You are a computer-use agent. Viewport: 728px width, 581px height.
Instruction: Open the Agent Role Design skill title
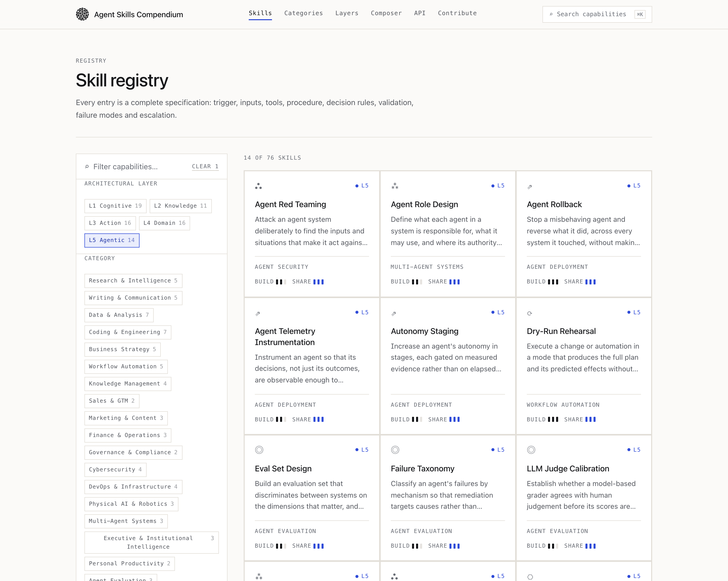pos(424,204)
